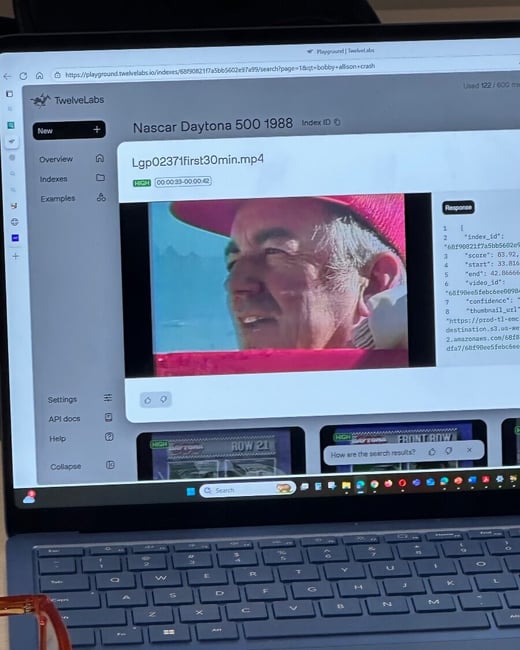
Task: Click the green HIGH confidence badge on the video card
Action: [x=142, y=183]
